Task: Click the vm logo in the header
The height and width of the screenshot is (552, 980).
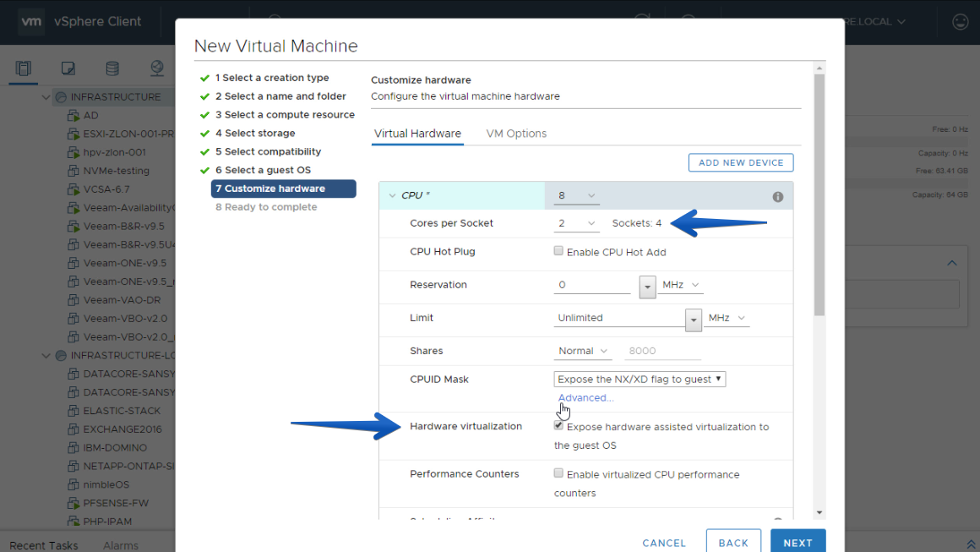Action: click(x=30, y=21)
